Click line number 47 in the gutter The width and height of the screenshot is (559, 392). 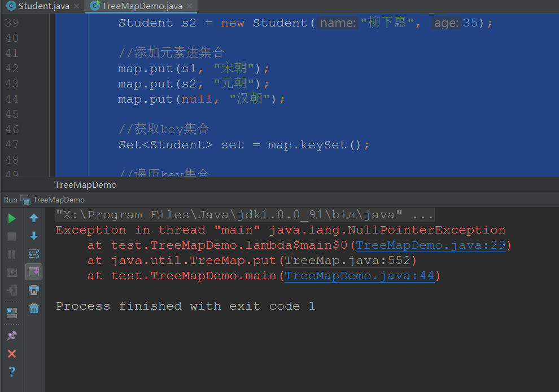pyautogui.click(x=12, y=144)
